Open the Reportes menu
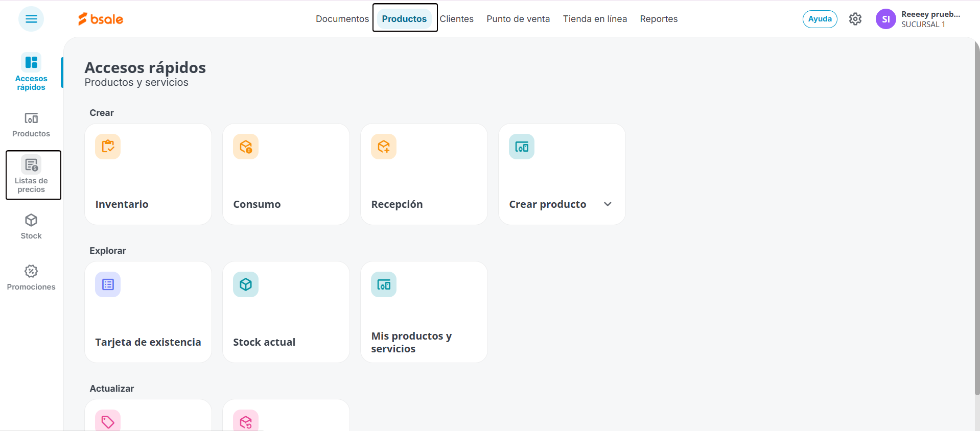 pyautogui.click(x=659, y=19)
